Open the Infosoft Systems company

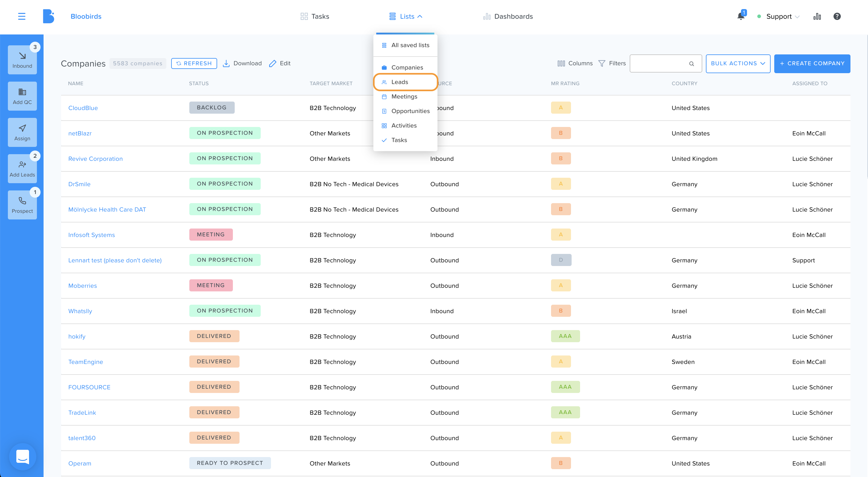click(91, 235)
